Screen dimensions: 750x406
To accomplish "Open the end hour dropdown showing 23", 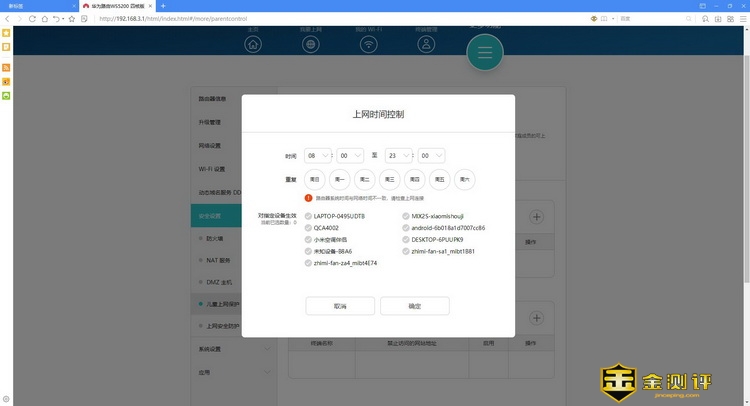I will (x=398, y=155).
